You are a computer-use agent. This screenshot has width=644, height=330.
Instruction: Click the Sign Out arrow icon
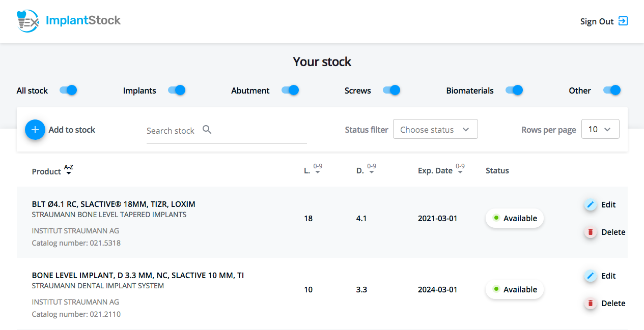point(623,21)
